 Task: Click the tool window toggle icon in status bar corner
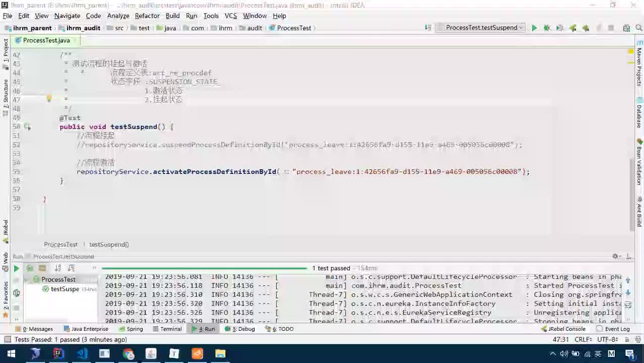[7, 340]
